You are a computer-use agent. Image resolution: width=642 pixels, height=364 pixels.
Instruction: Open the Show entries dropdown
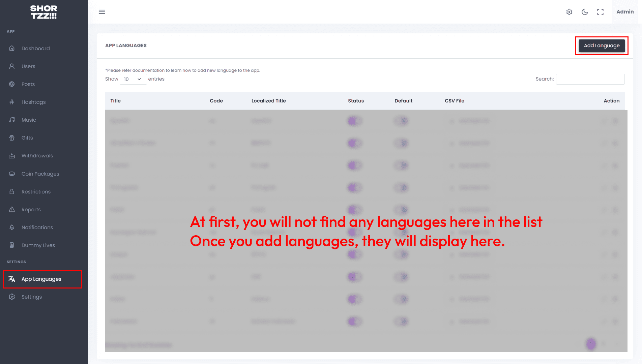coord(133,79)
